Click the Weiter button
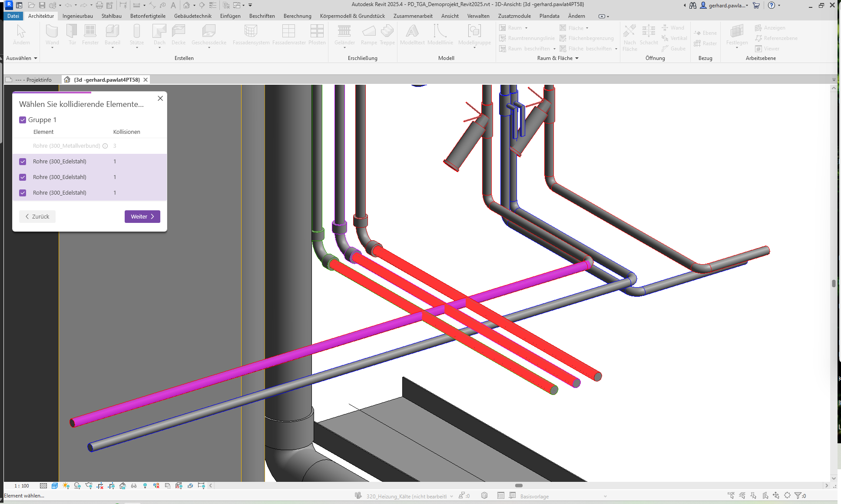 tap(142, 217)
